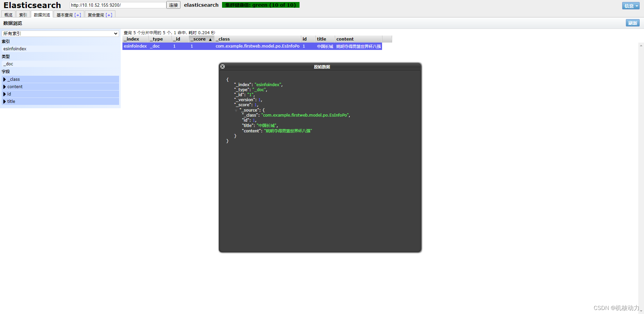Click the com.example.firstweb.model.po.EsInfoPo table cell
The width and height of the screenshot is (644, 314).
[x=258, y=46]
